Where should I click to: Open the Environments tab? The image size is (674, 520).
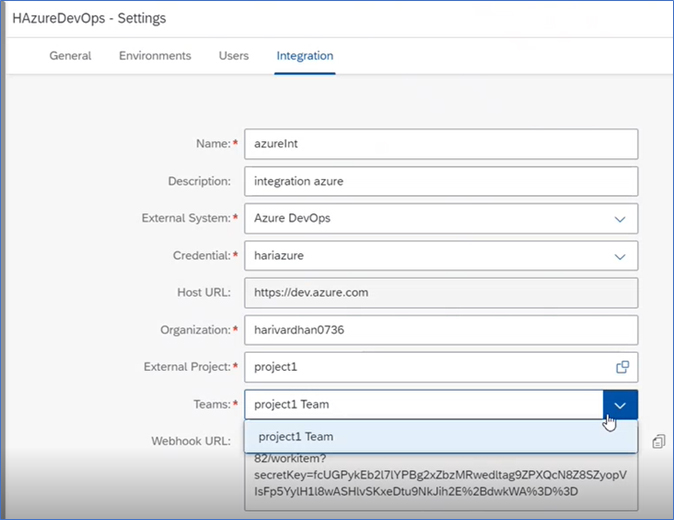pos(155,56)
